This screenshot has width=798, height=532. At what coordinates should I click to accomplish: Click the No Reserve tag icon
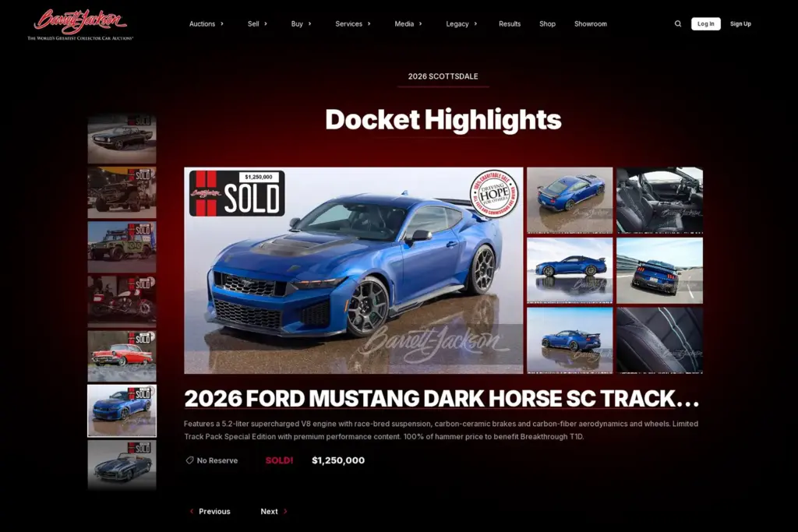click(x=189, y=460)
